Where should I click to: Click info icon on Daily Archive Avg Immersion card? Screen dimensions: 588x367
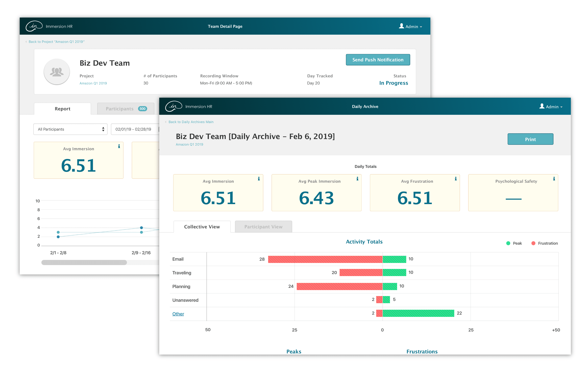click(259, 179)
